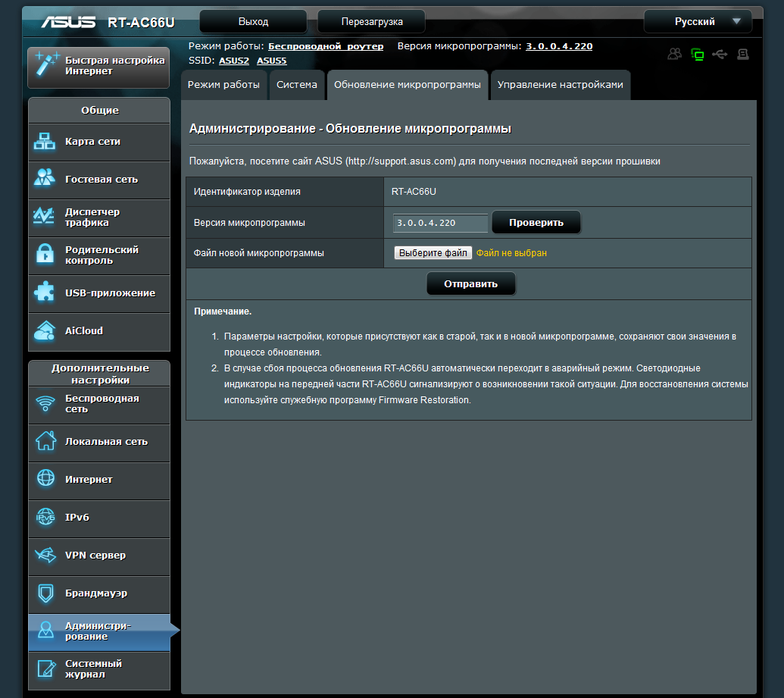Click the Internet globe icon
Screen dimensions: 784x698
(x=45, y=478)
